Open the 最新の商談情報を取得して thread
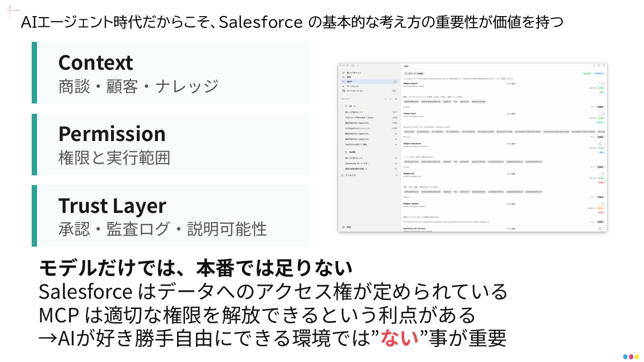The image size is (644, 362). click(x=369, y=169)
